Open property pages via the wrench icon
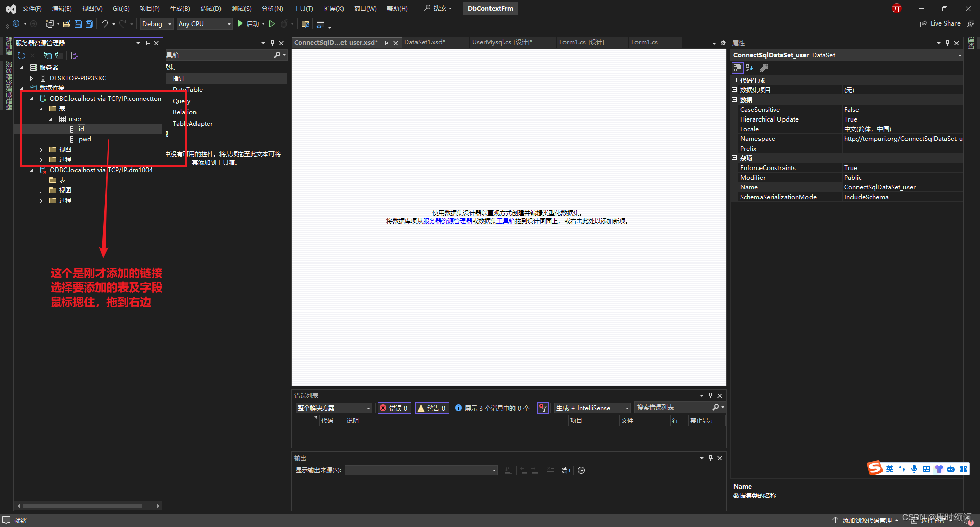Image resolution: width=980 pixels, height=527 pixels. coord(764,67)
